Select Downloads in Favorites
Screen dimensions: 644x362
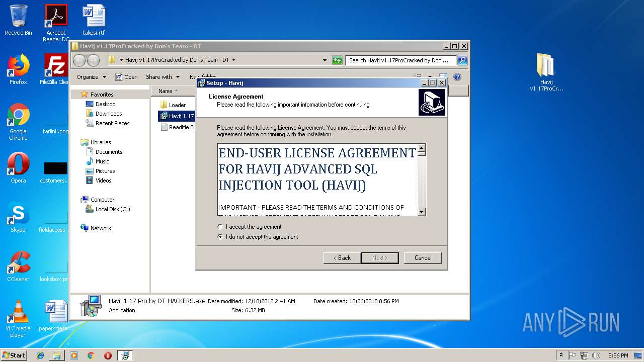pos(109,114)
